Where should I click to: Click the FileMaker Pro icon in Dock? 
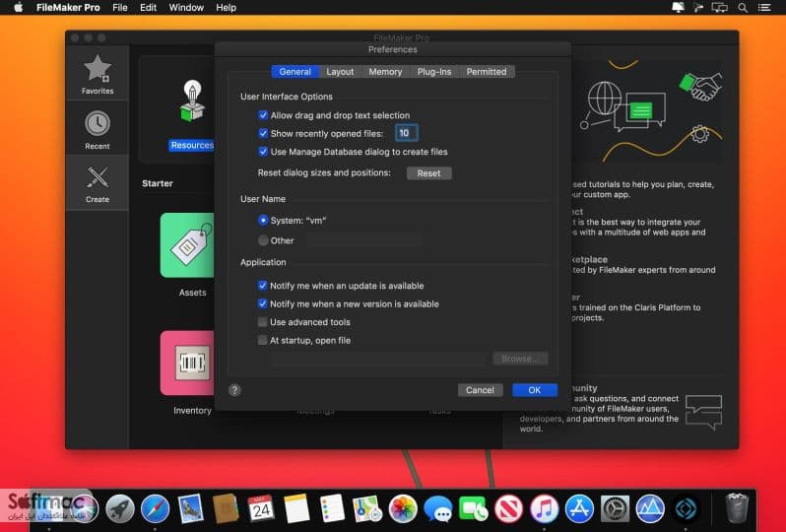point(686,508)
